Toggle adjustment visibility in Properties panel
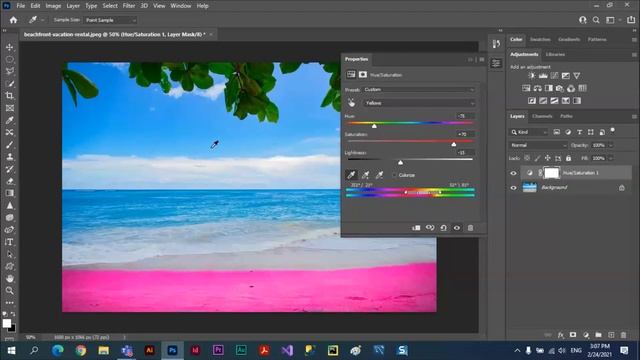Viewport: 640px width, 360px height. pos(457,228)
